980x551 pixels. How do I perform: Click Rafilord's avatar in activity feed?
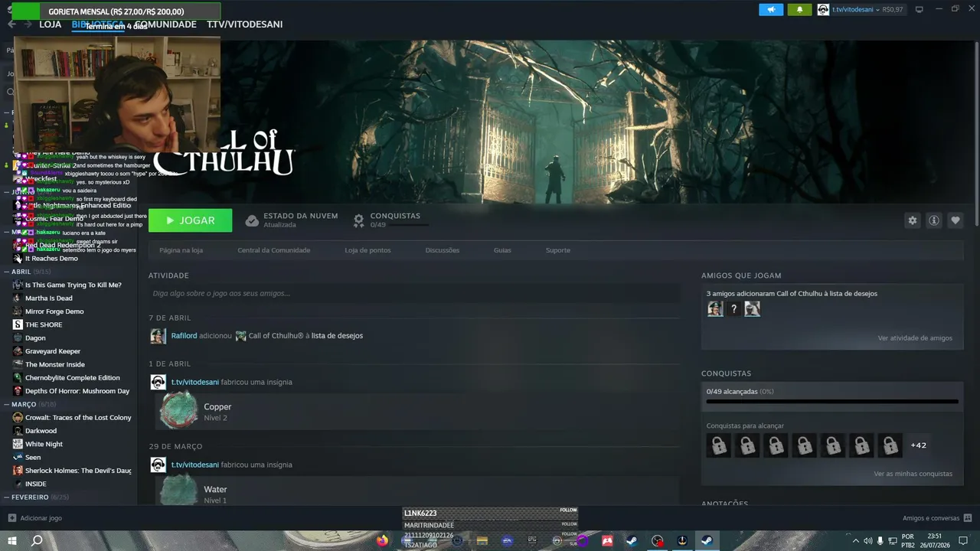coord(158,336)
